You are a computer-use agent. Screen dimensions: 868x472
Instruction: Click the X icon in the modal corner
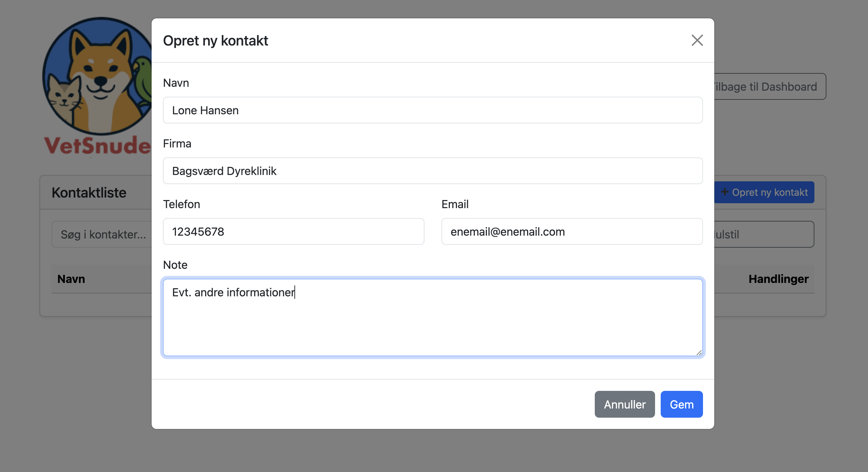pyautogui.click(x=697, y=40)
